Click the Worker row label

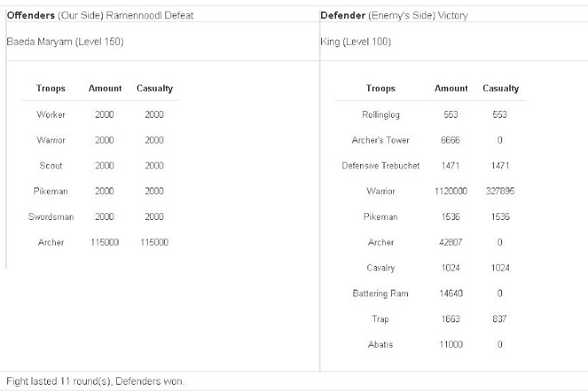[x=51, y=115]
